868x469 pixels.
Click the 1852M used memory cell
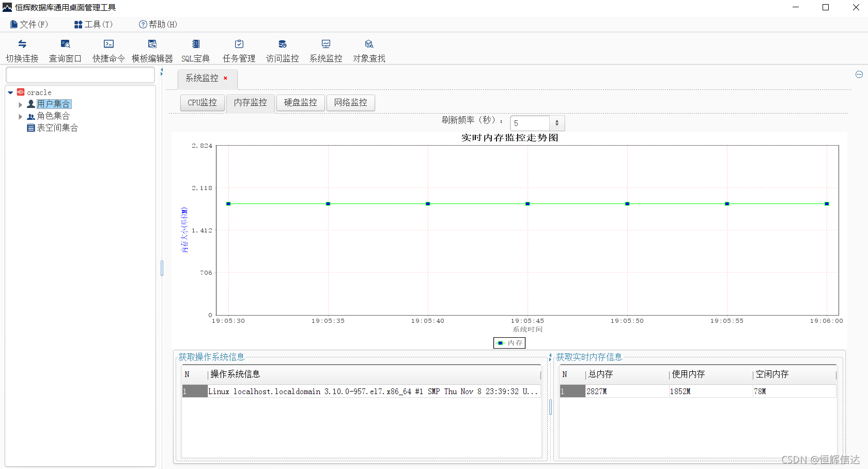pyautogui.click(x=711, y=391)
